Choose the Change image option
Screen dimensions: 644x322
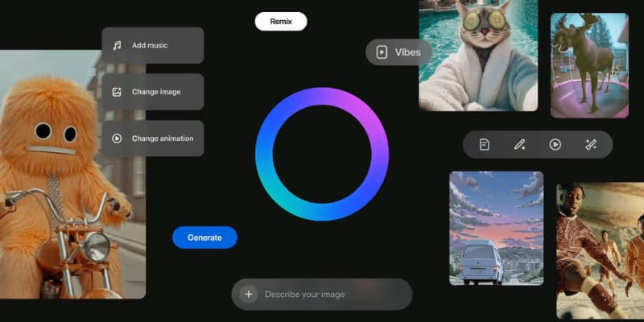(x=153, y=92)
